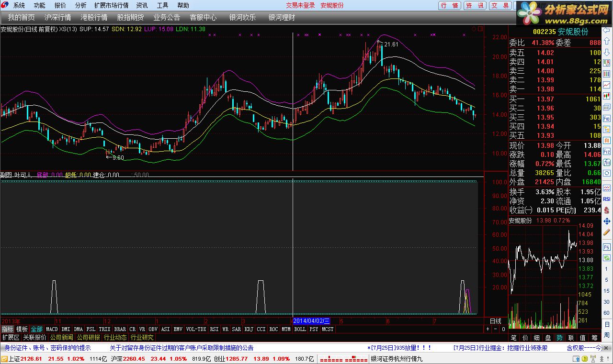This screenshot has width=613, height=364.
Task: Click the RSI icon in right toolbar
Action: tap(606, 199)
